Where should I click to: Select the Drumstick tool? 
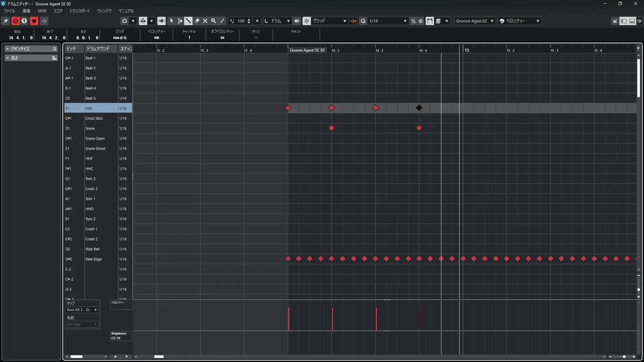click(189, 21)
